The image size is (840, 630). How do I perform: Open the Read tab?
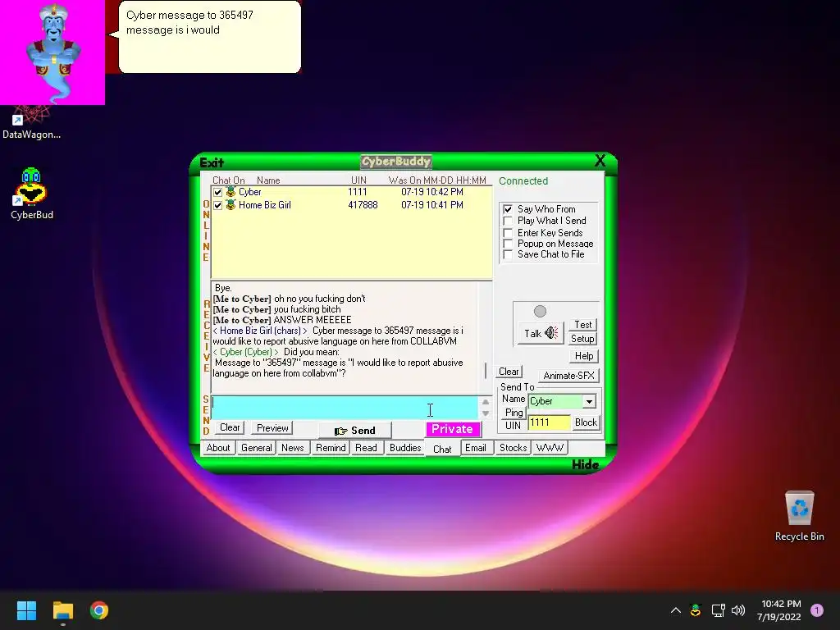click(x=366, y=448)
